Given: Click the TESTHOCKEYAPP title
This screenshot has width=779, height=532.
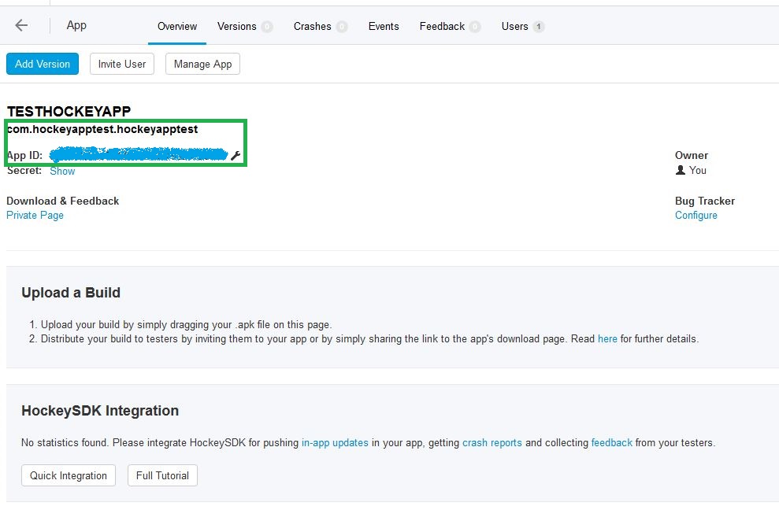Looking at the screenshot, I should (69, 111).
